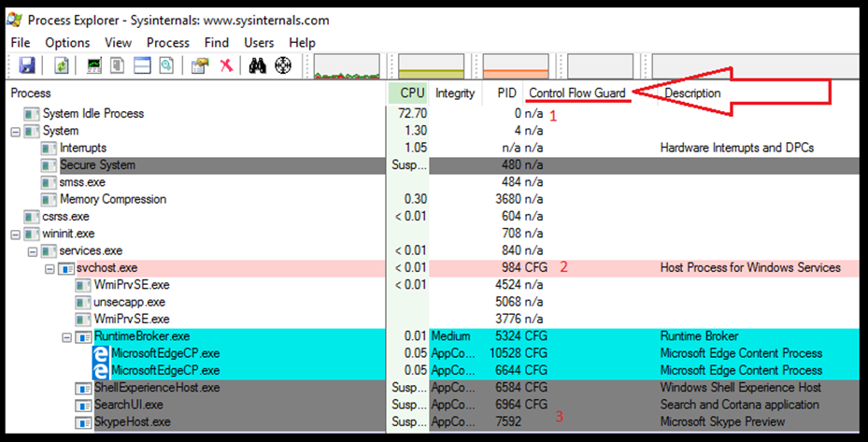Select the Secure System process row
The width and height of the screenshot is (868, 442).
point(433,165)
